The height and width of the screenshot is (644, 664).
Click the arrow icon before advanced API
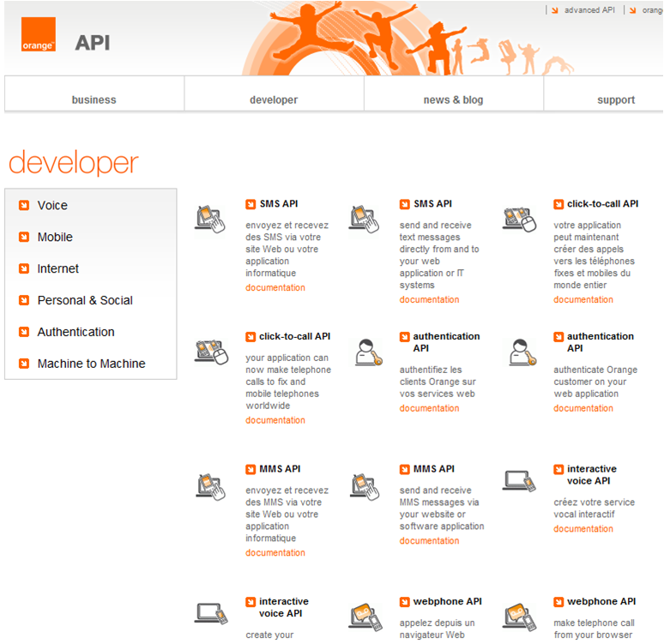click(x=555, y=10)
